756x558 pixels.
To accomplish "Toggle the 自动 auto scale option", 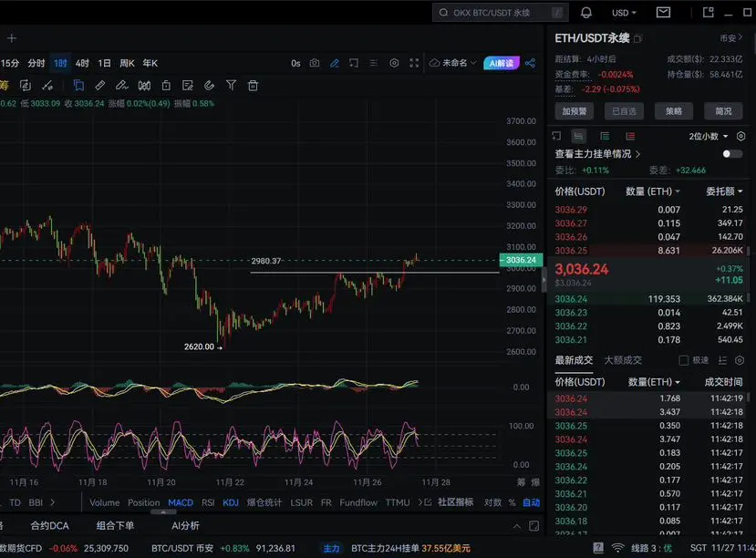I will pos(532,502).
